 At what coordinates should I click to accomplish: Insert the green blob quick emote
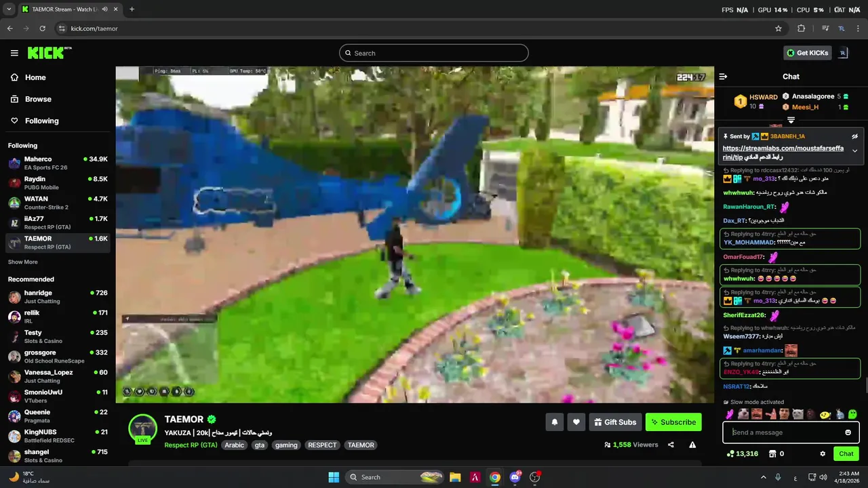[x=852, y=414]
